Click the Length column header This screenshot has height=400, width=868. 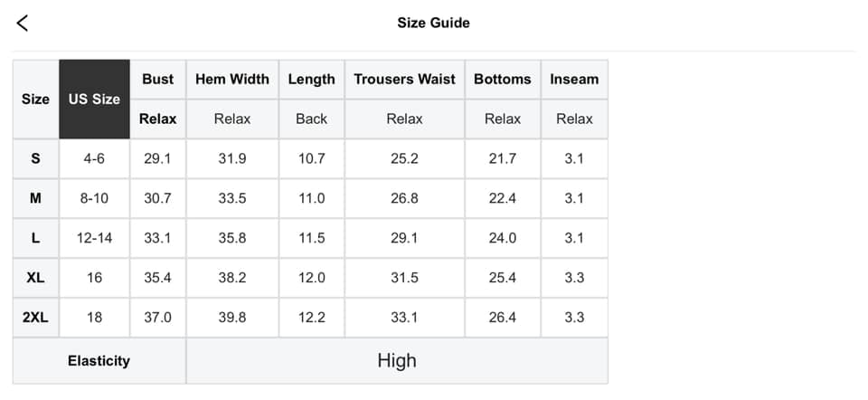coord(311,80)
